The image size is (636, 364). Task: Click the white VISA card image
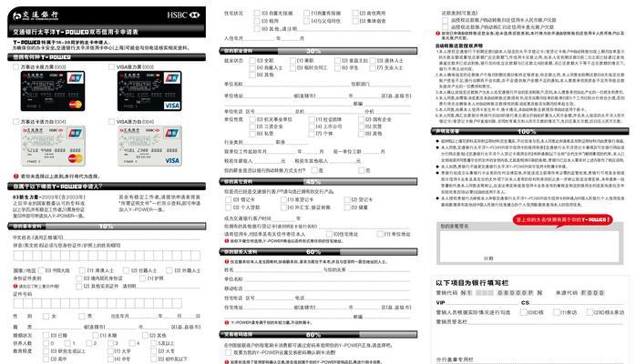149,146
